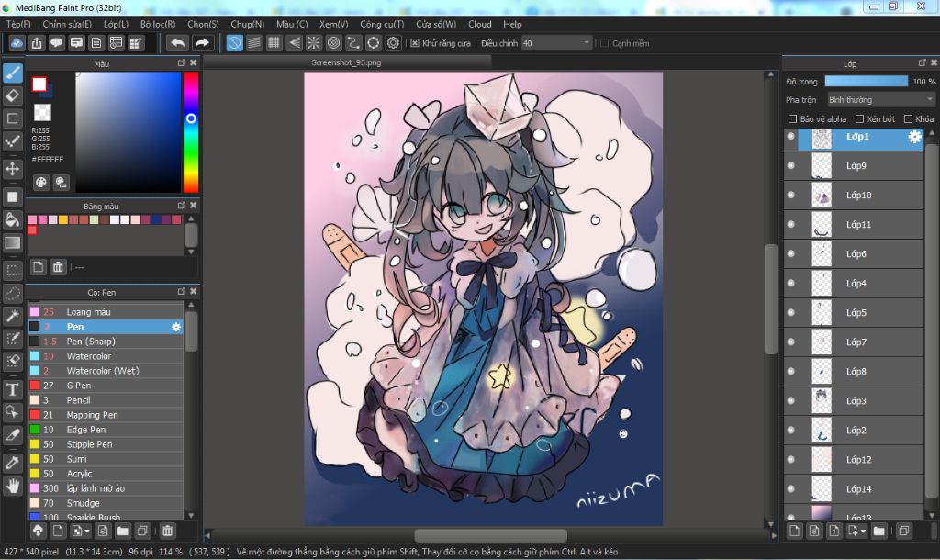Undock the Bảng màu palette panel

[x=182, y=205]
